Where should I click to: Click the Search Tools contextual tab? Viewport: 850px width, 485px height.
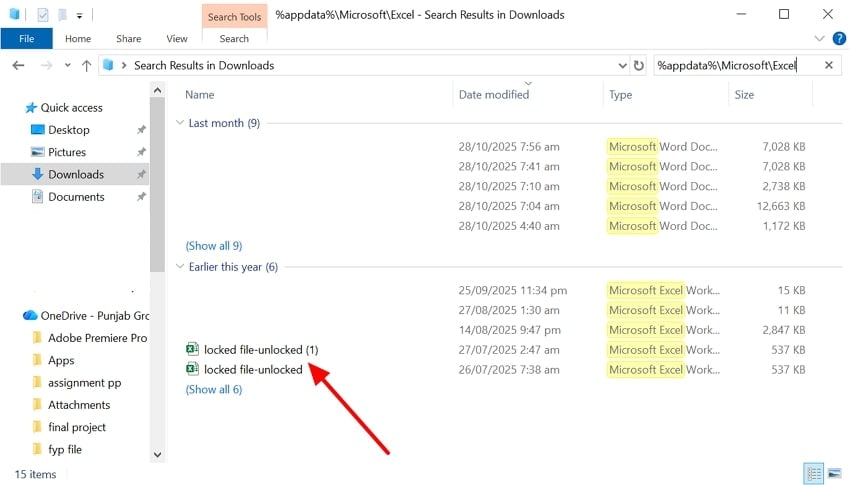click(234, 17)
